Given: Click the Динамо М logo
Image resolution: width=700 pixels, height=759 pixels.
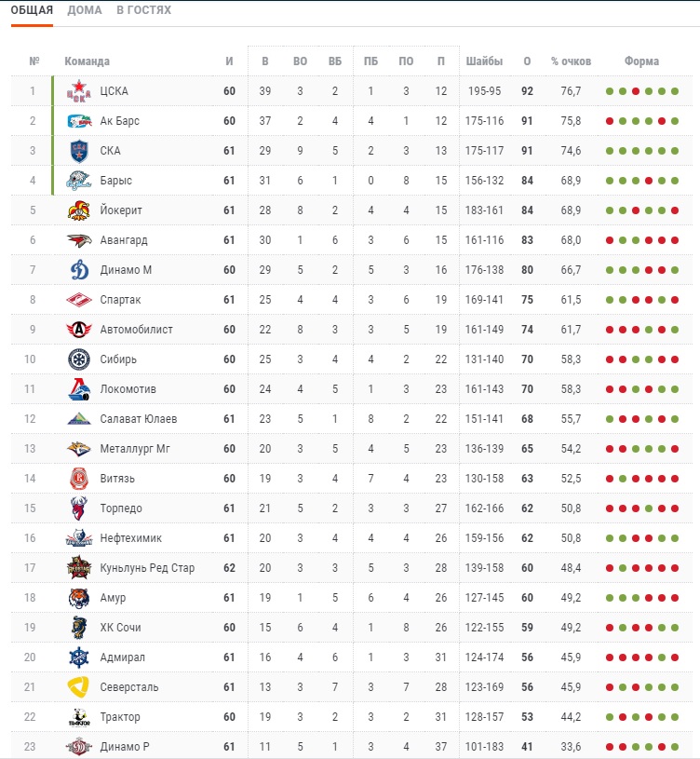Looking at the screenshot, I should pos(79,270).
